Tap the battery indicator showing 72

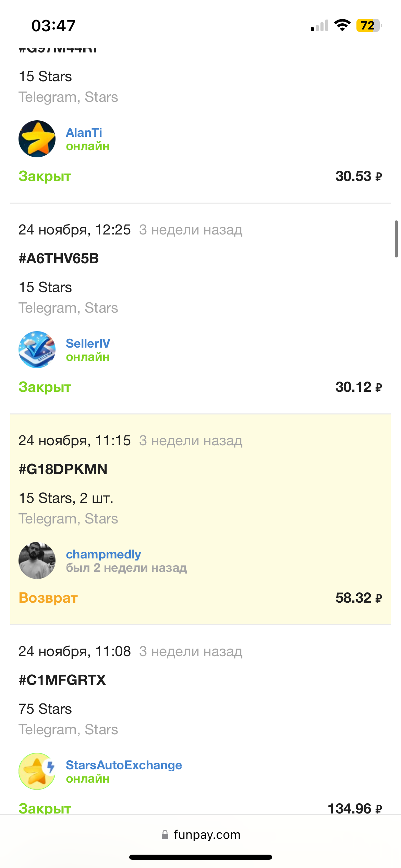click(x=369, y=25)
